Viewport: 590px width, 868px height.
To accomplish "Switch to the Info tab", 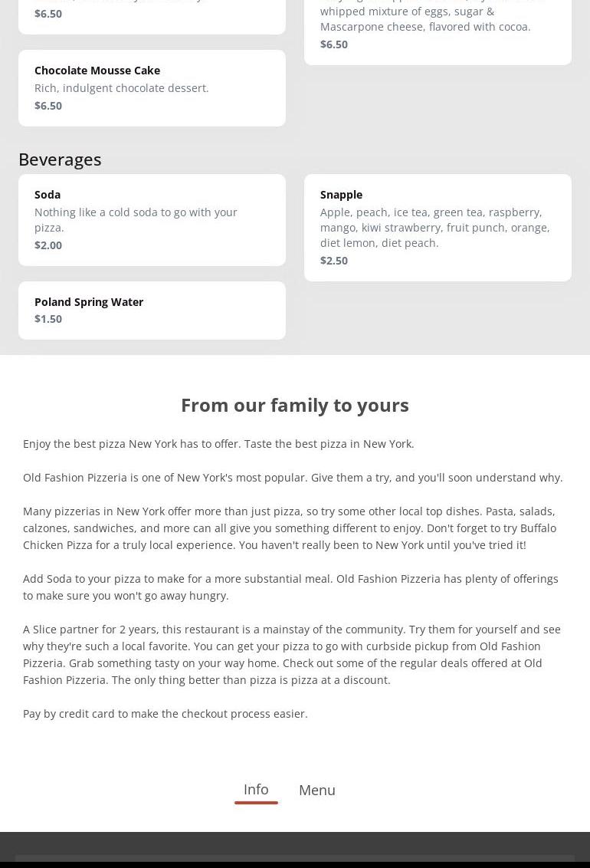I will tap(256, 790).
